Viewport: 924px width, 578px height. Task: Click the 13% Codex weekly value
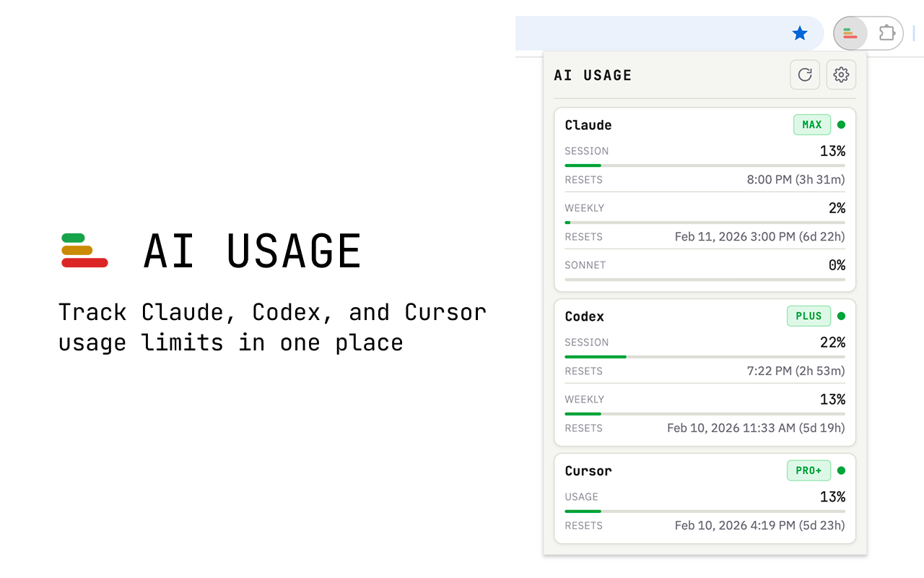click(832, 400)
